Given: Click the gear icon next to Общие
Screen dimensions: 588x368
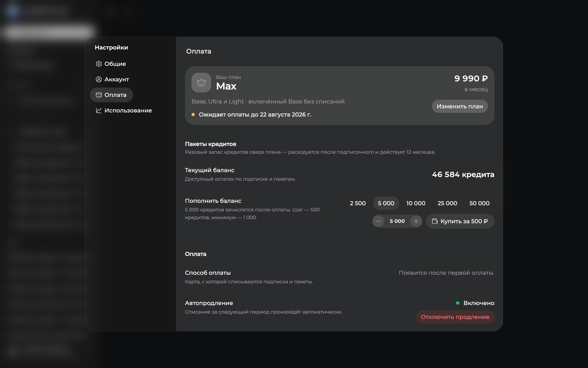Looking at the screenshot, I should 99,64.
